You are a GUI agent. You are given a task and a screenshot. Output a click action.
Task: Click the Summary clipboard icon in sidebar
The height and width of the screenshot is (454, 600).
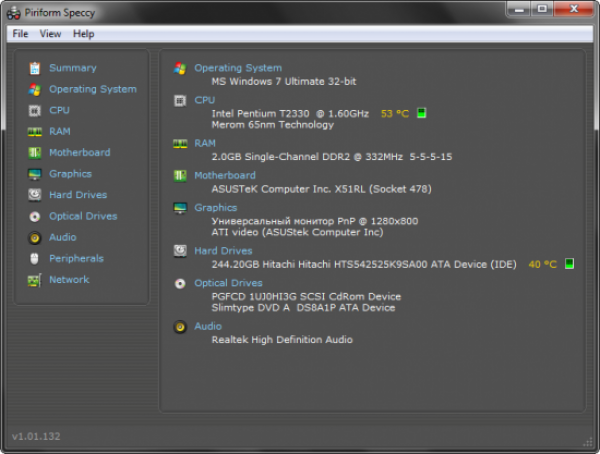[35, 68]
